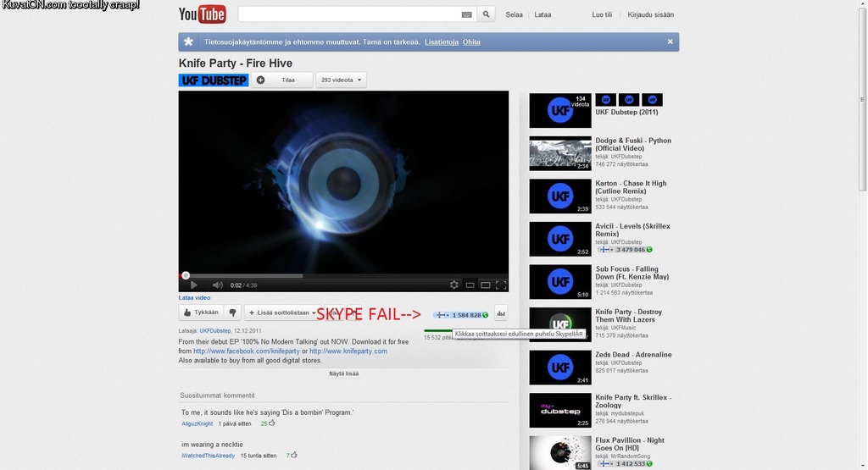This screenshot has width=868, height=470.
Task: Expand description with Näytä lisää
Action: (343, 373)
